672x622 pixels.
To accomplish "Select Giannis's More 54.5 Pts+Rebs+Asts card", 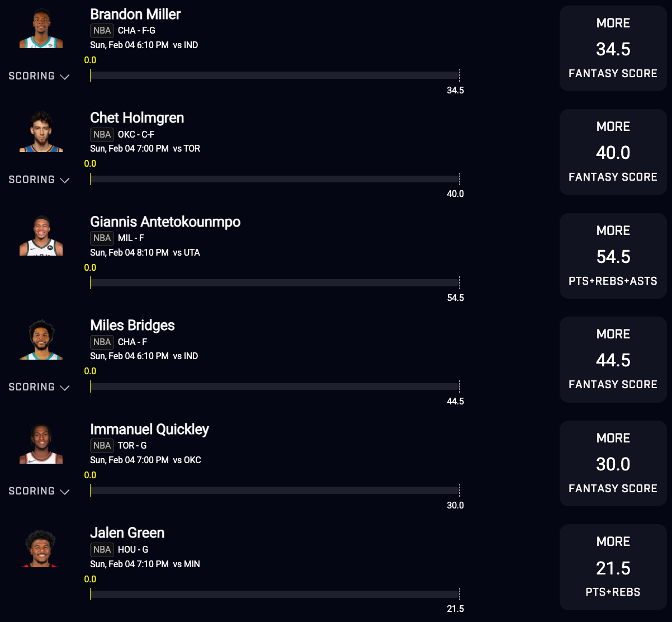I will 613,256.
